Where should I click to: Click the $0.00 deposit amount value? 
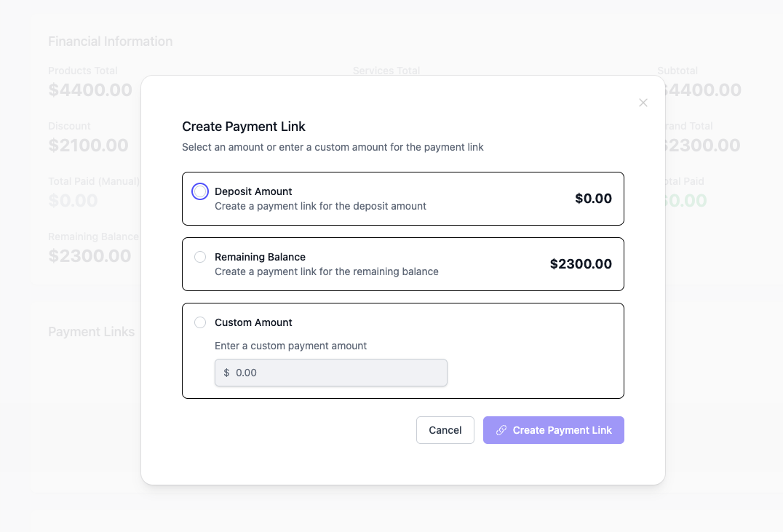(x=593, y=198)
